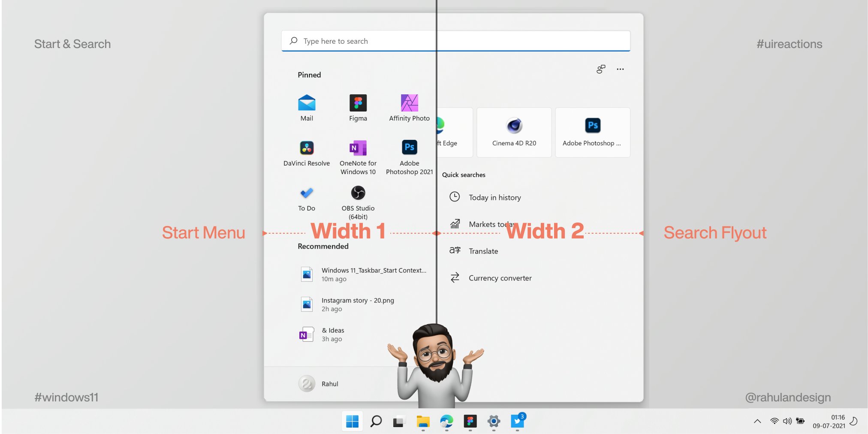Screen dimensions: 868x434
Task: Launch Adobe Photoshop 2021 from Pinned
Action: pyautogui.click(x=410, y=157)
